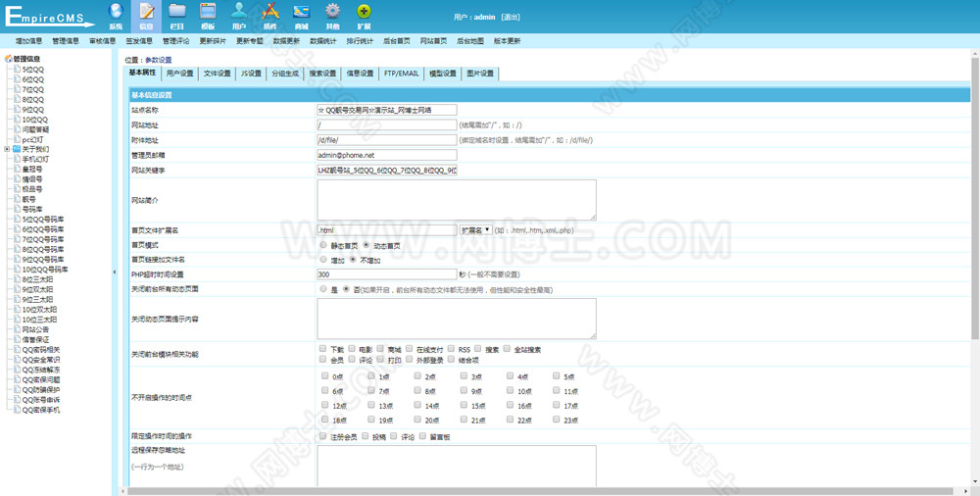Open the 10位QQ号码库 tree item
The width and height of the screenshot is (980, 496).
pyautogui.click(x=45, y=270)
